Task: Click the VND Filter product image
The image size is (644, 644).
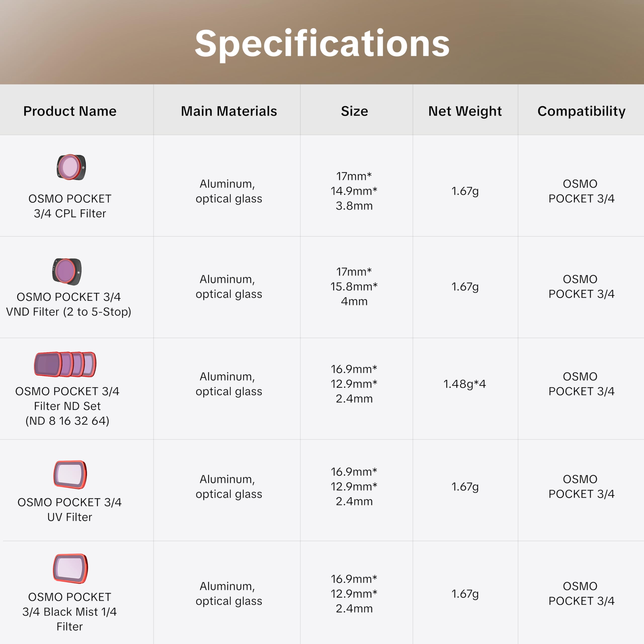Action: [x=67, y=271]
